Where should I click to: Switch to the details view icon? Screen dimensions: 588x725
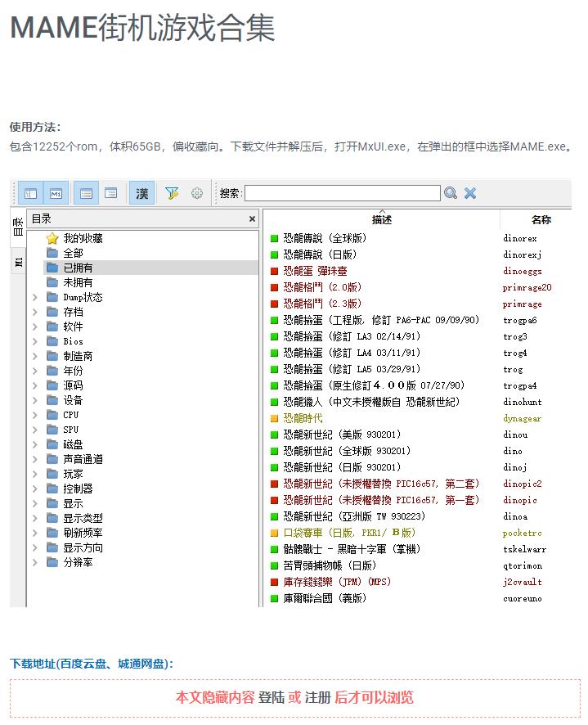point(110,194)
